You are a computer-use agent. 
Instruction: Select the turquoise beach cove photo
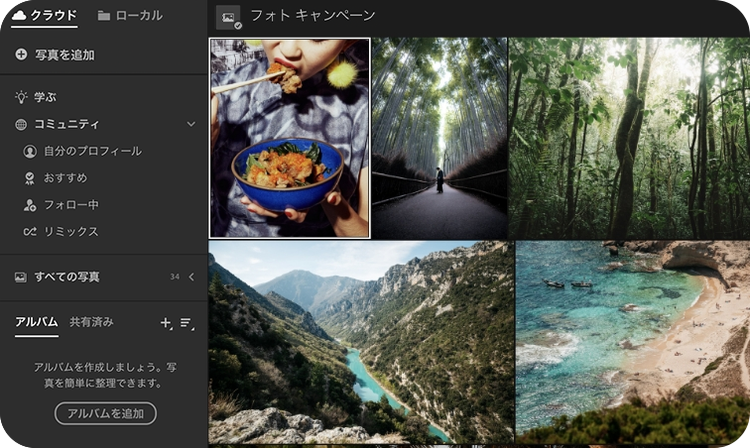click(x=633, y=342)
